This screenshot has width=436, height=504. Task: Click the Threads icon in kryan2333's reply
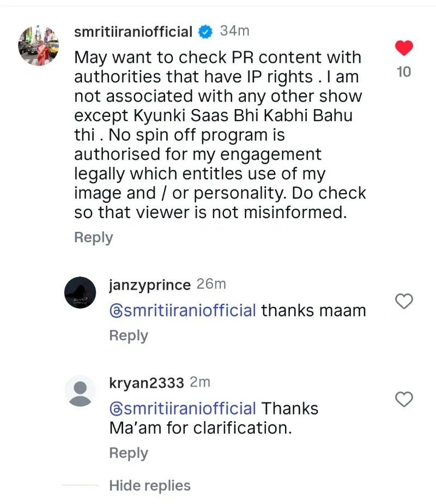pyautogui.click(x=116, y=409)
